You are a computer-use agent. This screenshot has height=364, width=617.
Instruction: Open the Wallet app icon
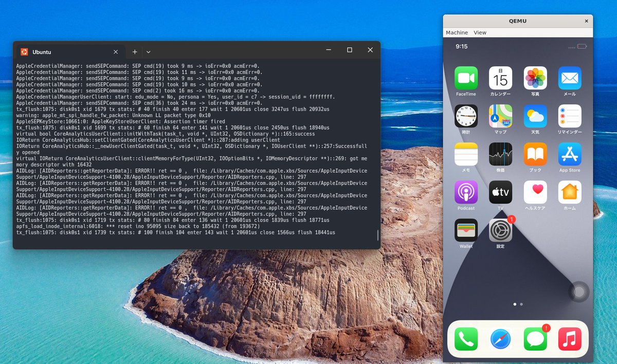tap(466, 230)
